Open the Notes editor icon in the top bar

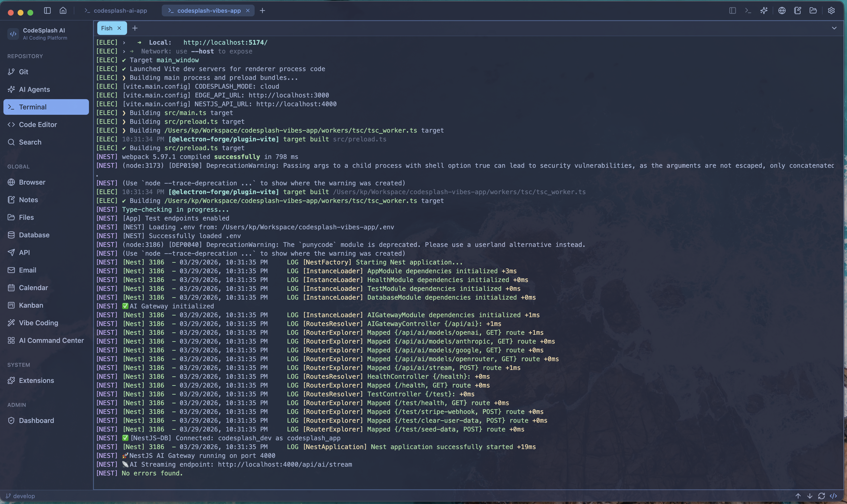tap(797, 10)
